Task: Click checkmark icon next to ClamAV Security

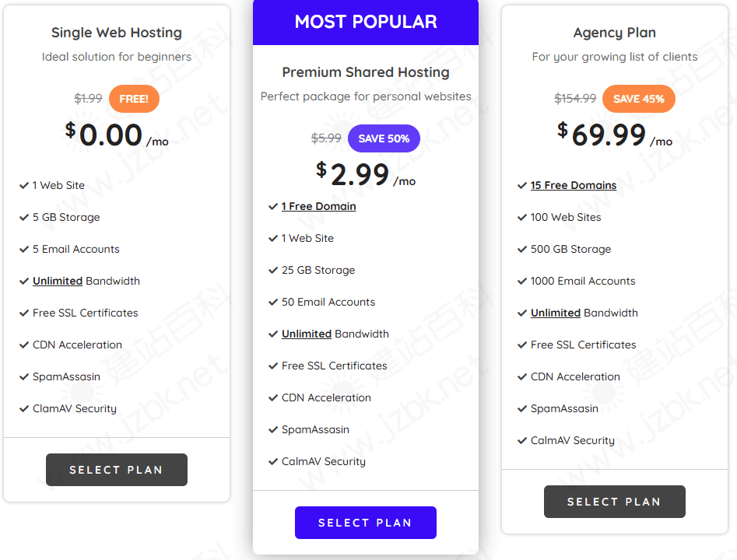Action: [23, 409]
